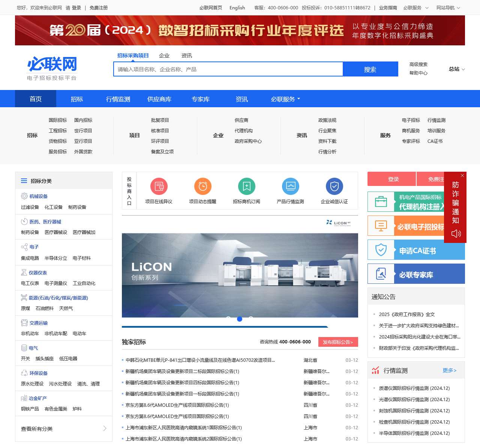The width and height of the screenshot is (480, 448).
Task: Select the 企业 search tab
Action: (x=164, y=55)
